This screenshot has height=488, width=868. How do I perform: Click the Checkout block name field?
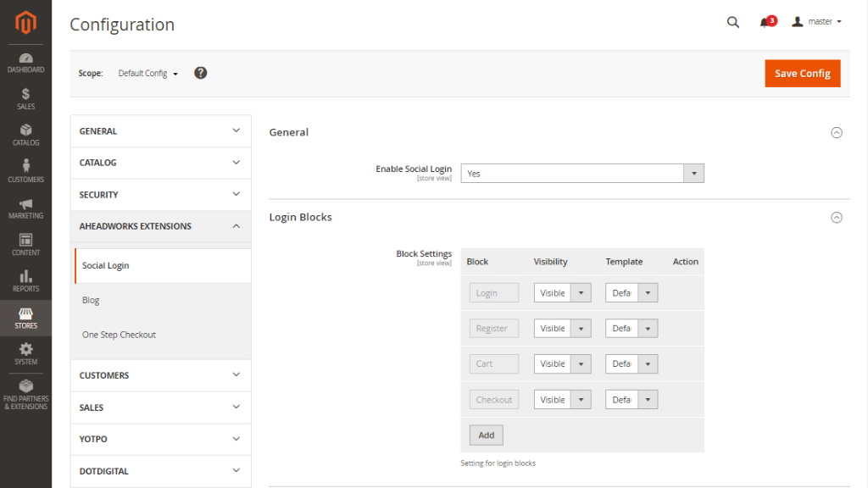(x=494, y=400)
